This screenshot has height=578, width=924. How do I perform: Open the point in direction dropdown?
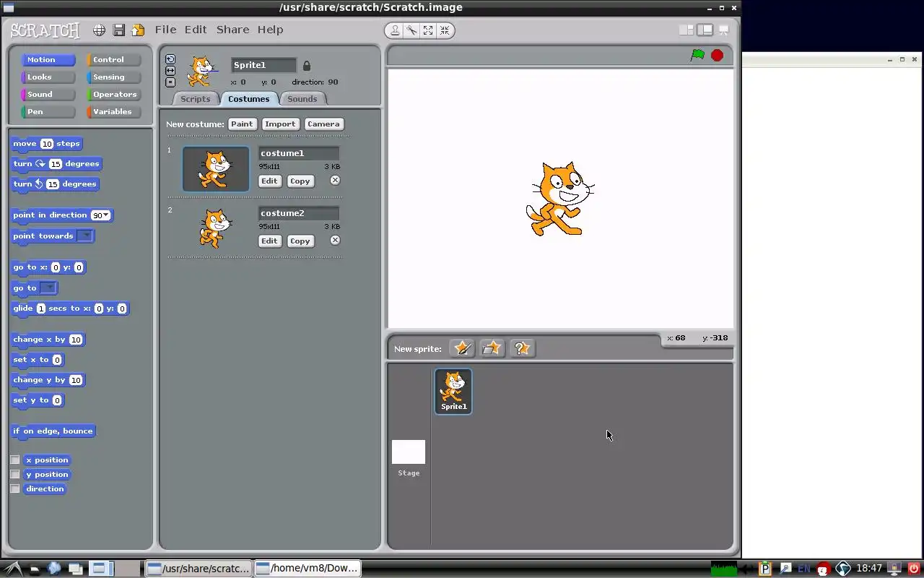106,215
